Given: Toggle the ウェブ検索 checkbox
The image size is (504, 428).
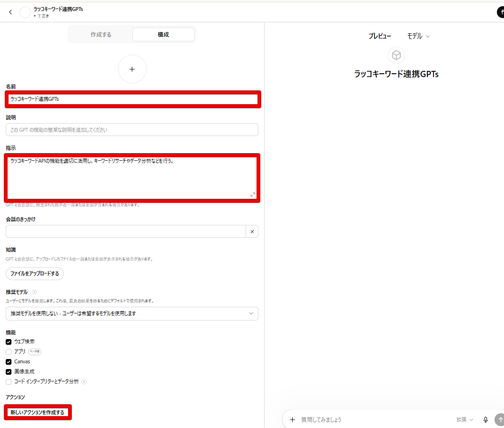Looking at the screenshot, I should (9, 341).
